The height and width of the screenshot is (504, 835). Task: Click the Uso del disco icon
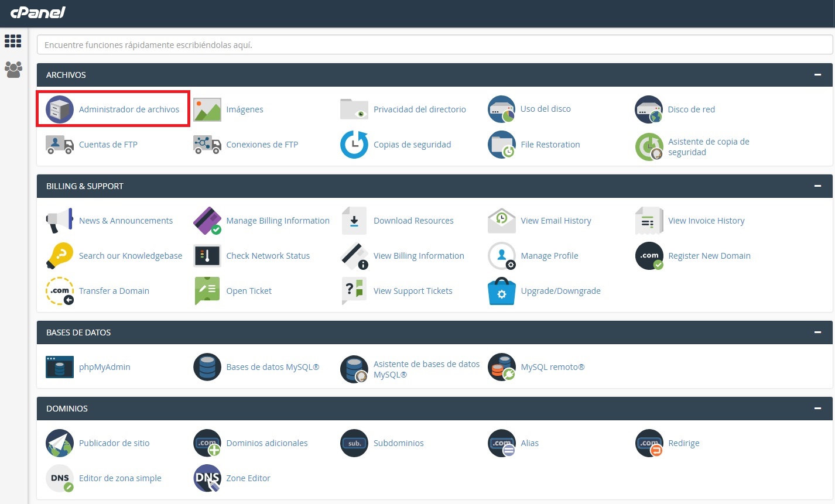point(502,109)
